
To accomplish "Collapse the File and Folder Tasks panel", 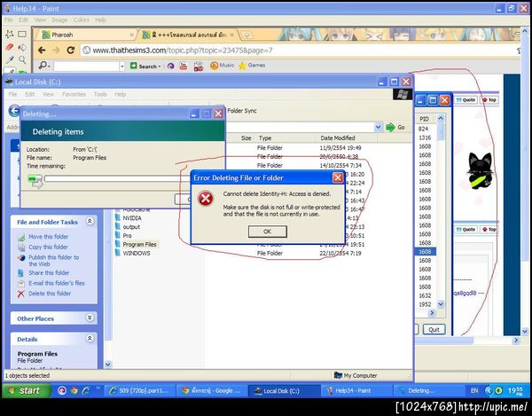I will pos(90,221).
